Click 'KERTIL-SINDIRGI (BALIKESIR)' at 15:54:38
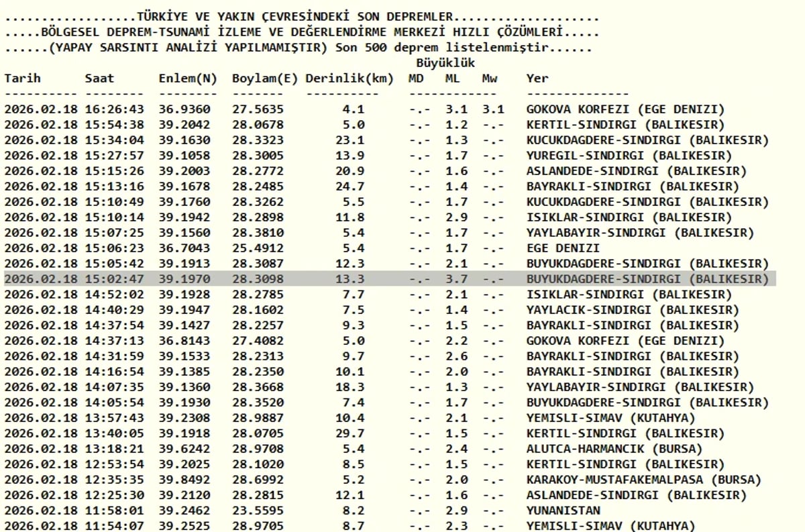The image size is (805, 532). click(x=625, y=125)
